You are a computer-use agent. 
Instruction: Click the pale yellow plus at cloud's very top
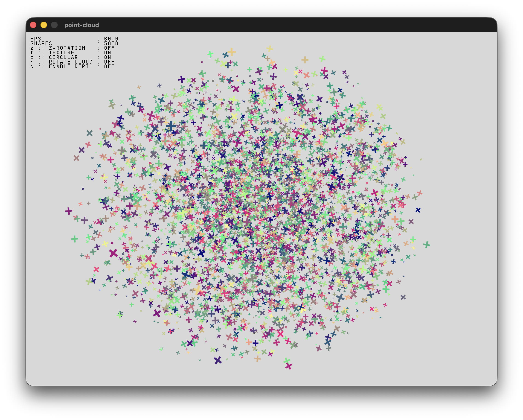pos(269,49)
